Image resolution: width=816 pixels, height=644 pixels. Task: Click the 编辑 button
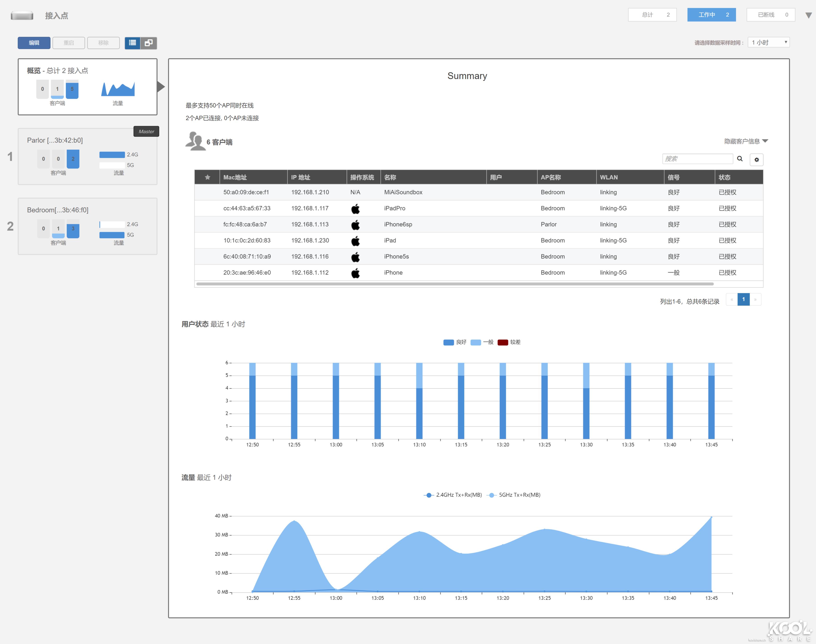[x=34, y=43]
